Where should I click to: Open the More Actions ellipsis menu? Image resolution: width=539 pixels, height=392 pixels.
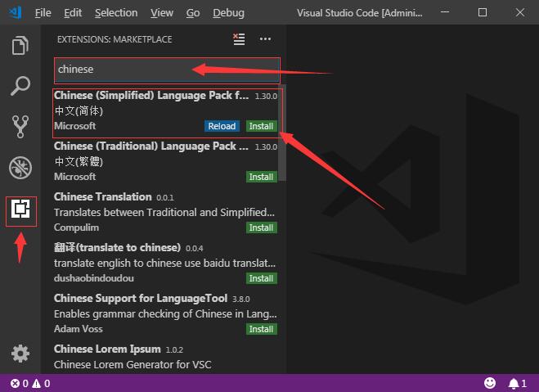pyautogui.click(x=265, y=38)
